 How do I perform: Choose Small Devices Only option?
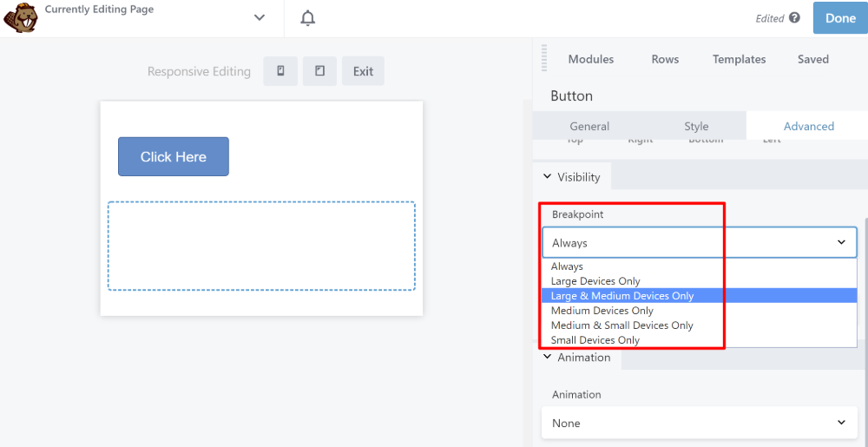[x=700, y=340]
